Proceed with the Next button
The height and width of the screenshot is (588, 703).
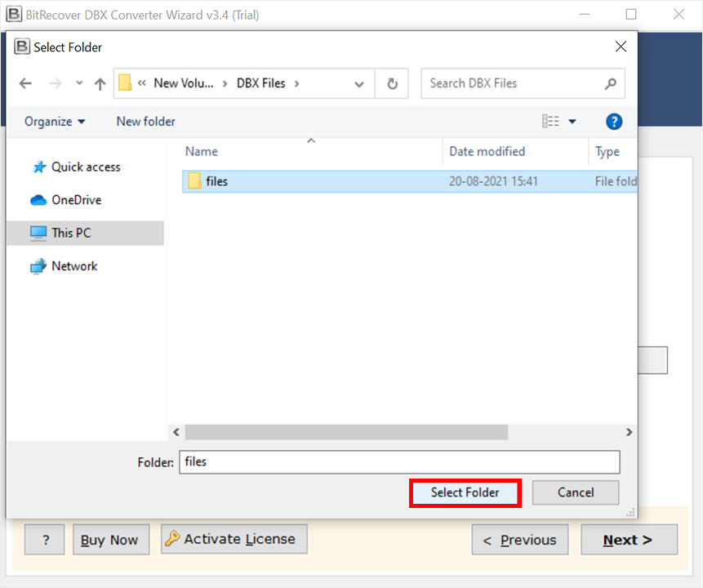(629, 540)
